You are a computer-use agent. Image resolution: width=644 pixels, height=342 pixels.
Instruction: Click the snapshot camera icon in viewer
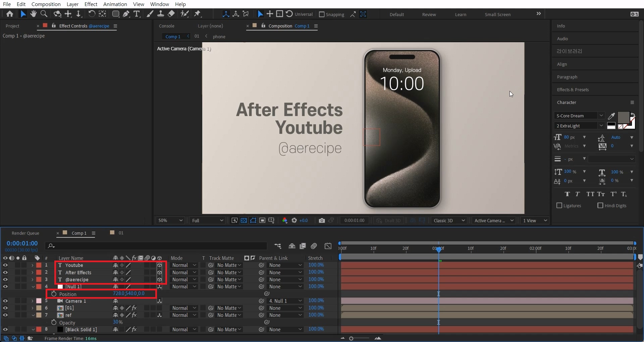tap(322, 220)
